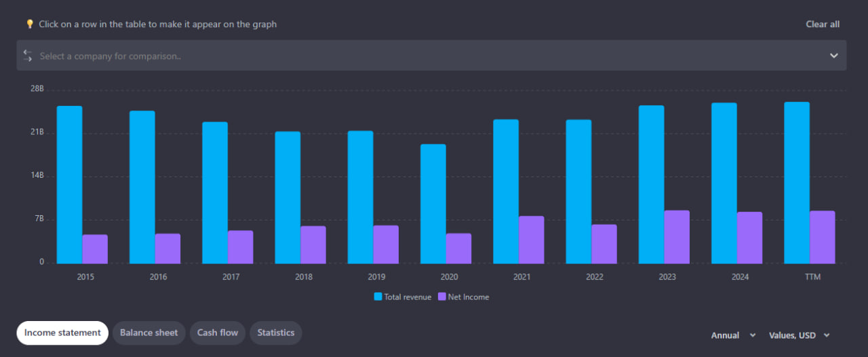
Task: Click the 2015 Total revenue bar
Action: pos(69,185)
